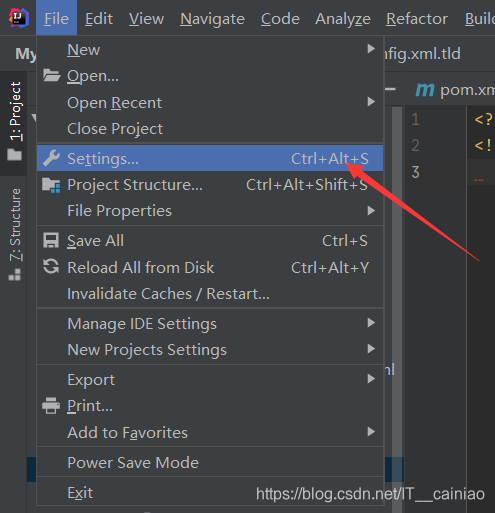Select Close Project menu entry
The image size is (495, 513).
[x=210, y=129]
